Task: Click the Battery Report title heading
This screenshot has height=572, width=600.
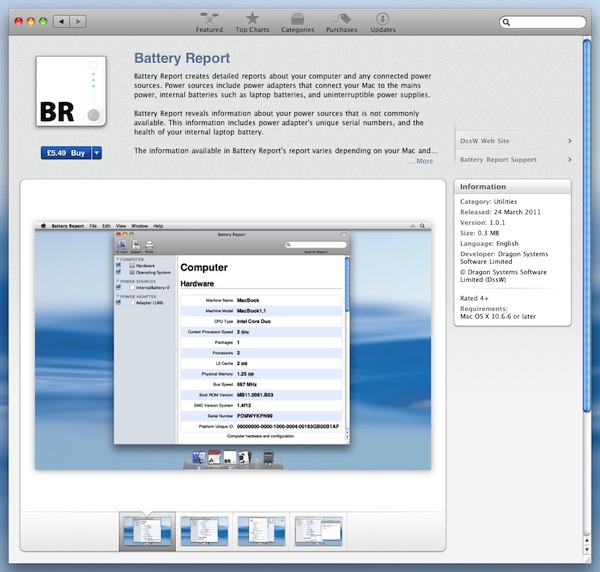Action: coord(182,58)
